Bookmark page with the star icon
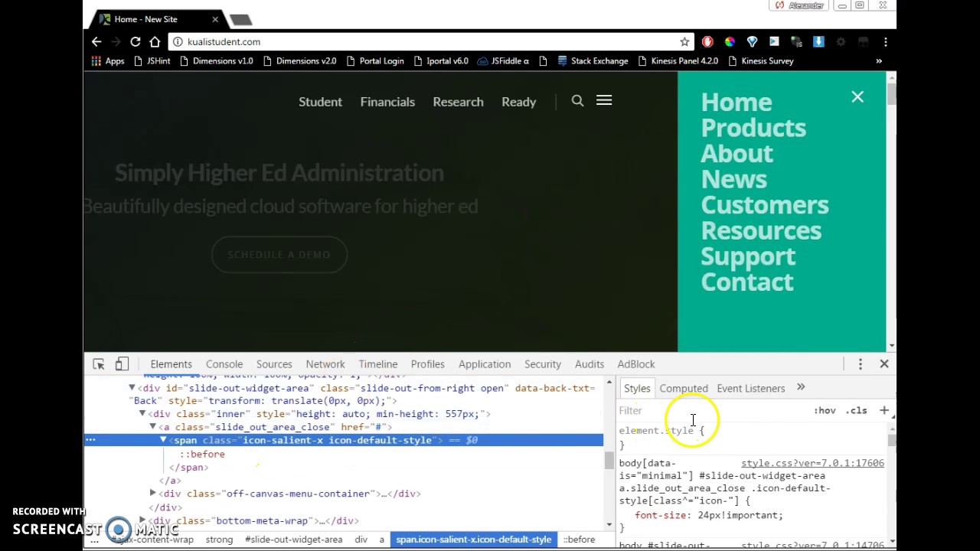 pos(684,42)
